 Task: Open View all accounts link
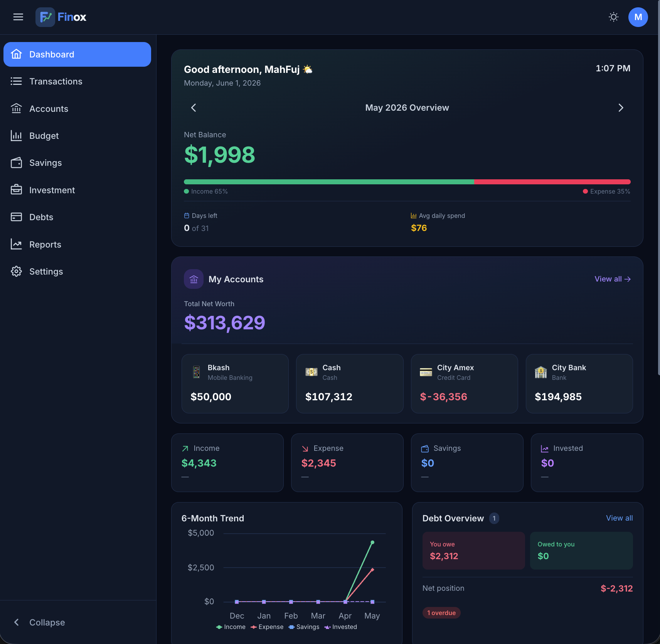click(x=613, y=279)
